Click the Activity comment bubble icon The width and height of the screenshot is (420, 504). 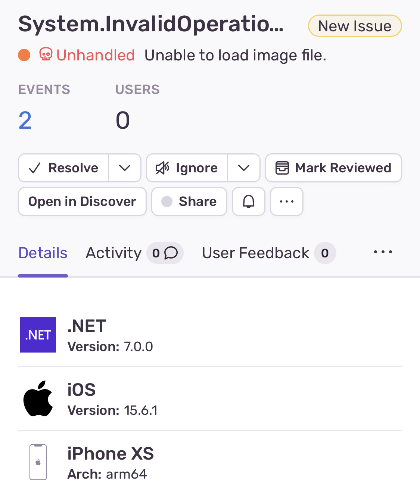point(171,253)
